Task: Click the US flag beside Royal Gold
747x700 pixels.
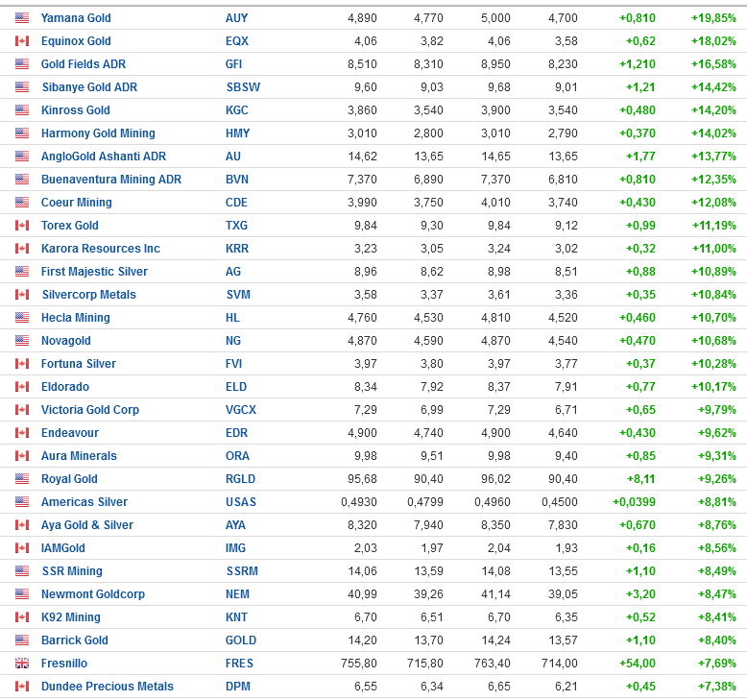Action: pos(22,478)
